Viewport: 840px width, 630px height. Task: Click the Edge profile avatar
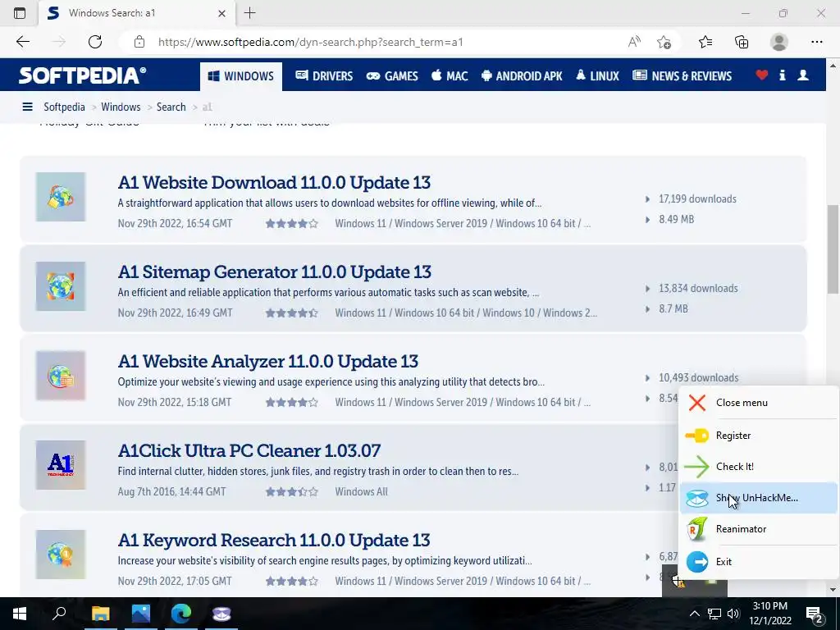click(x=779, y=42)
